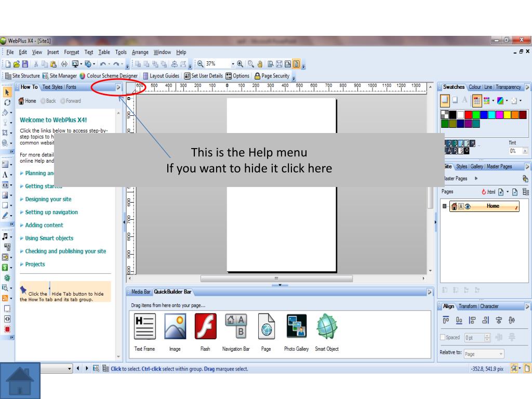The width and height of the screenshot is (532, 399).
Task: Click the Zoom Out magnifier
Action: click(x=200, y=64)
